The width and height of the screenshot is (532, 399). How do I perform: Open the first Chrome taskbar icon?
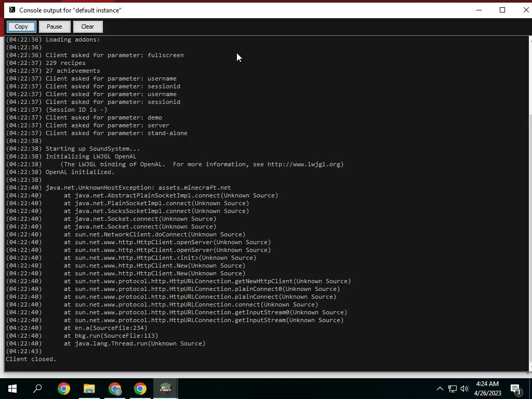[64, 389]
